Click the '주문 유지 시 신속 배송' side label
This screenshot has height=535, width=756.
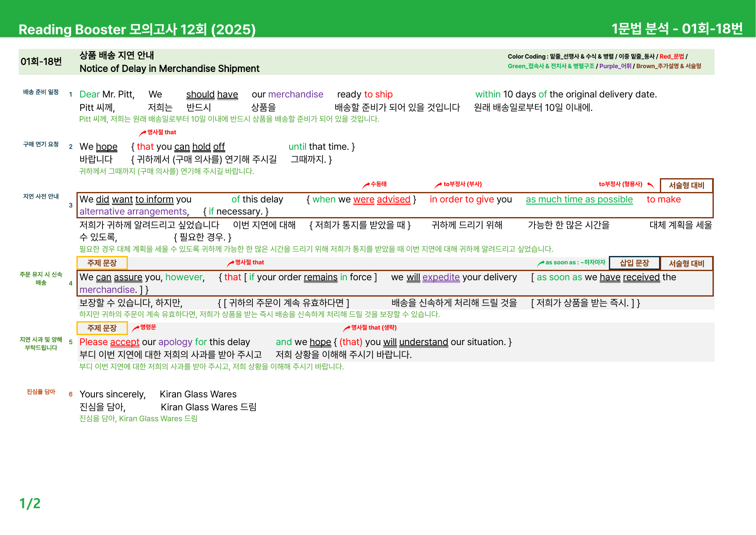tap(41, 279)
